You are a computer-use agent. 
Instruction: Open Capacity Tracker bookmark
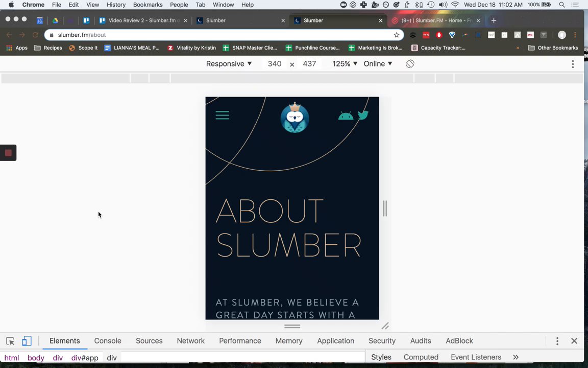438,48
